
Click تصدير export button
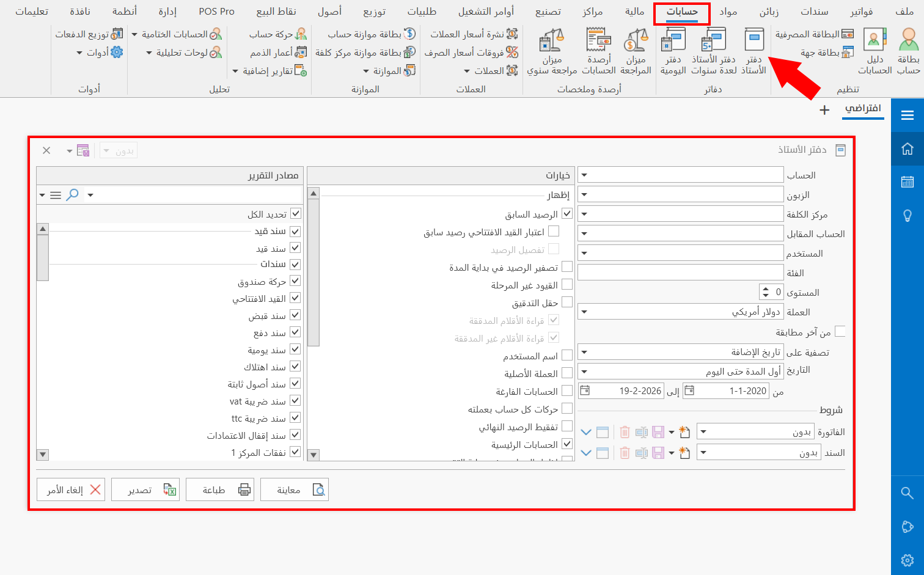(x=145, y=489)
